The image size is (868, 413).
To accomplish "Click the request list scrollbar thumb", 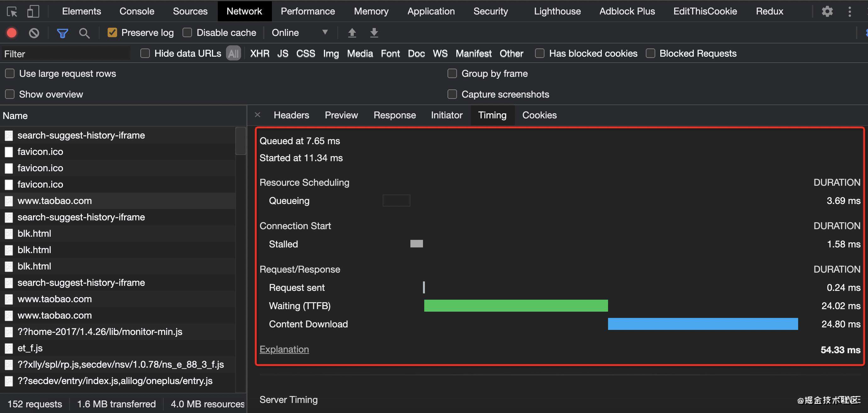I will [x=240, y=141].
